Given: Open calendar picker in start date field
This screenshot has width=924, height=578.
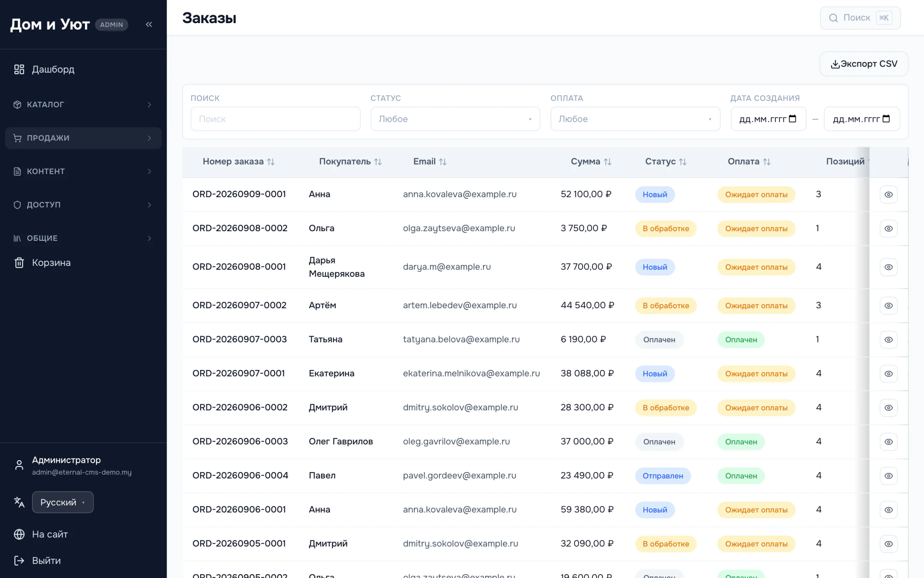Looking at the screenshot, I should click(x=792, y=119).
